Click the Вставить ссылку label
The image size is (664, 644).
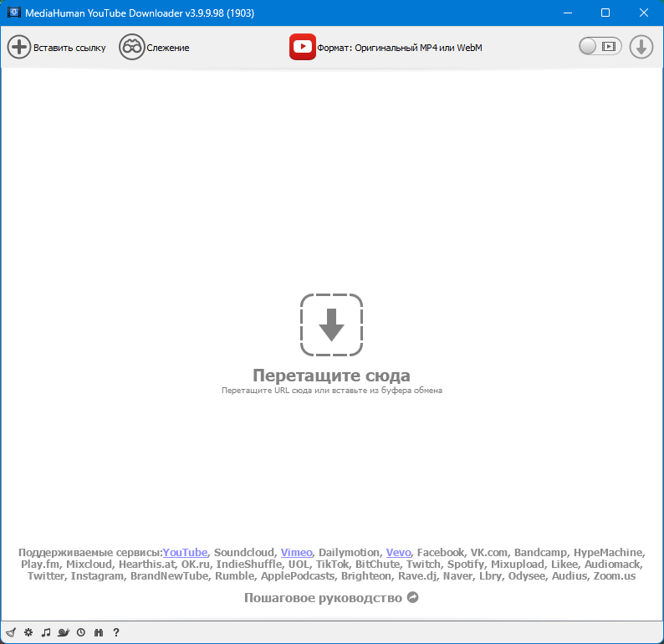pos(69,48)
